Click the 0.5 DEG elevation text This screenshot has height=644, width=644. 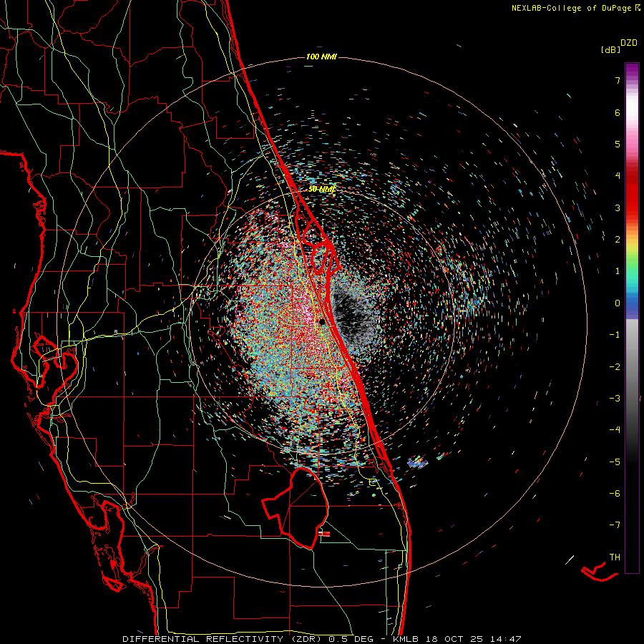351,639
